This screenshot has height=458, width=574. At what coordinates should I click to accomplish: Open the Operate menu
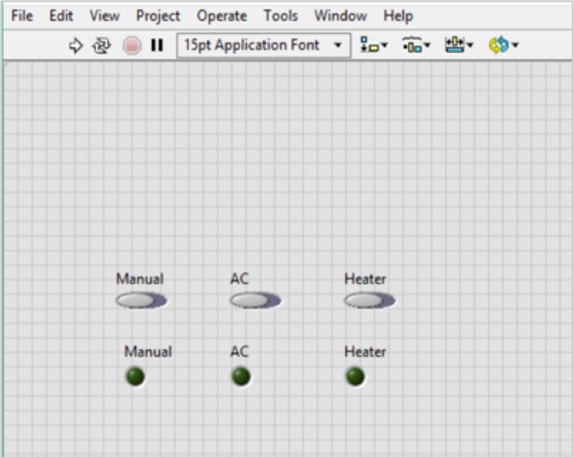222,16
